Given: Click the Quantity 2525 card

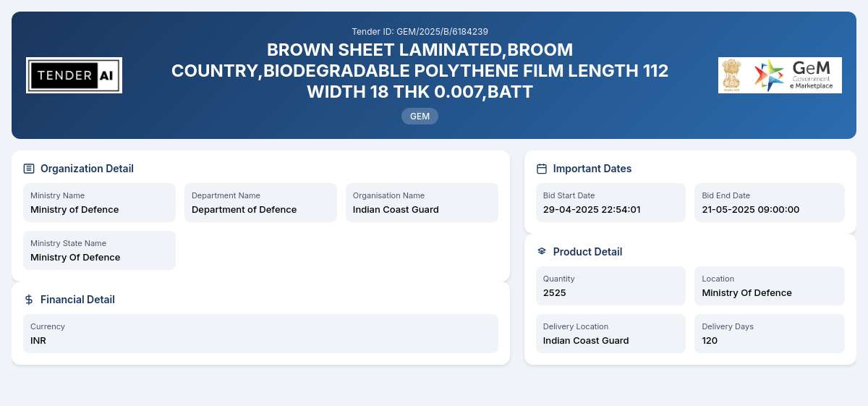Looking at the screenshot, I should coord(610,286).
